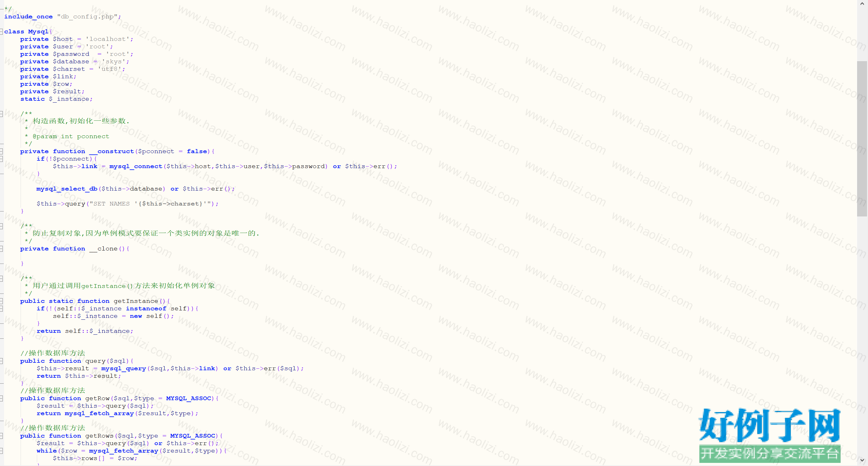Click the include_once "db_config.php" line
Image resolution: width=868 pixels, height=466 pixels.
pos(63,17)
